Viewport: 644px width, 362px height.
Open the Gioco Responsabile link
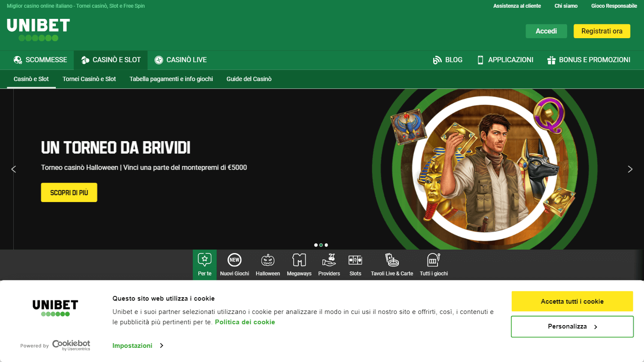tap(614, 6)
